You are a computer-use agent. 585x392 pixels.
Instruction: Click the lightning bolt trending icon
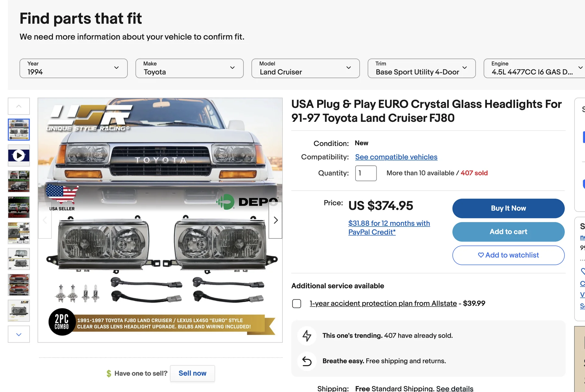coord(307,336)
